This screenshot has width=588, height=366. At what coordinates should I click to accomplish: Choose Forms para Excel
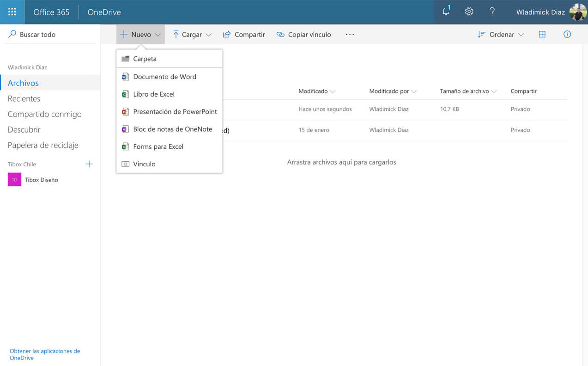point(170,146)
